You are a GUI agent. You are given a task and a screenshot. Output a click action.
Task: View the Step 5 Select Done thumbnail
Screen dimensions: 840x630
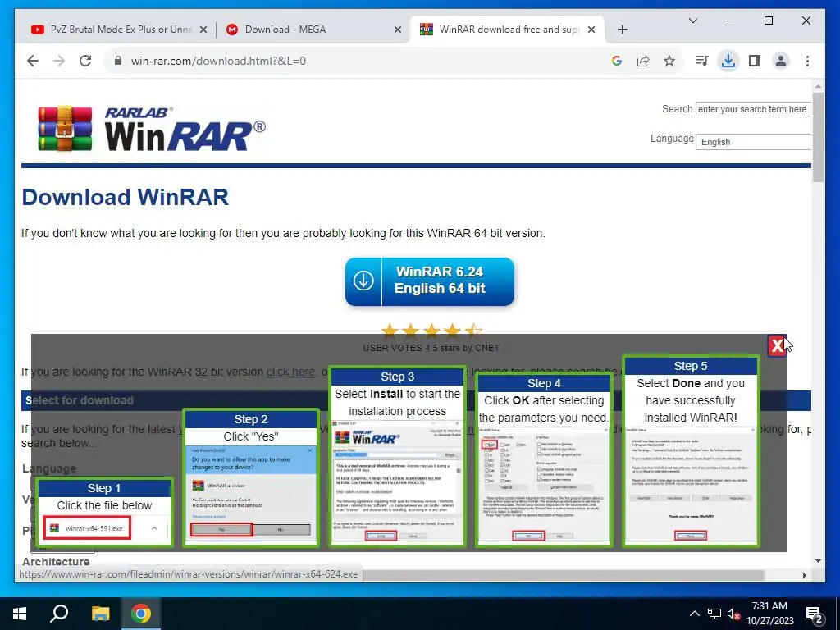pos(691,451)
